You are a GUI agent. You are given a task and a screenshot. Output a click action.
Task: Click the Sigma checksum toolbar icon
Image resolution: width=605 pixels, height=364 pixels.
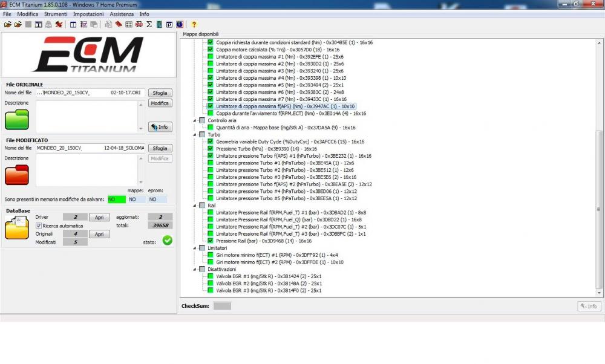click(149, 25)
